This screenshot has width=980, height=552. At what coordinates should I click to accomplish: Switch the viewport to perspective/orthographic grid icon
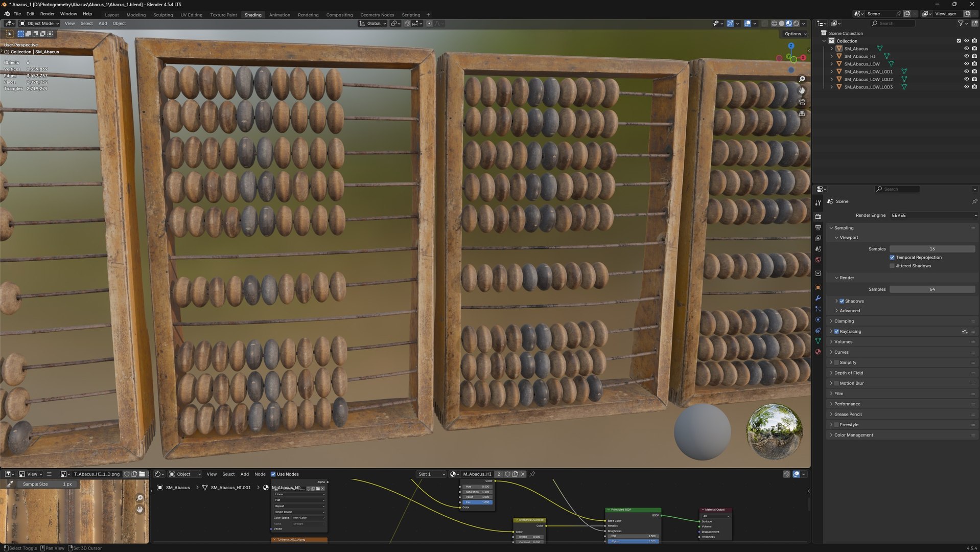(802, 113)
